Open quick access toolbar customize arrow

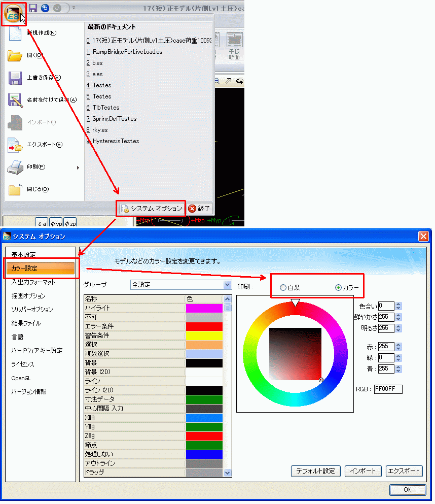click(x=74, y=8)
